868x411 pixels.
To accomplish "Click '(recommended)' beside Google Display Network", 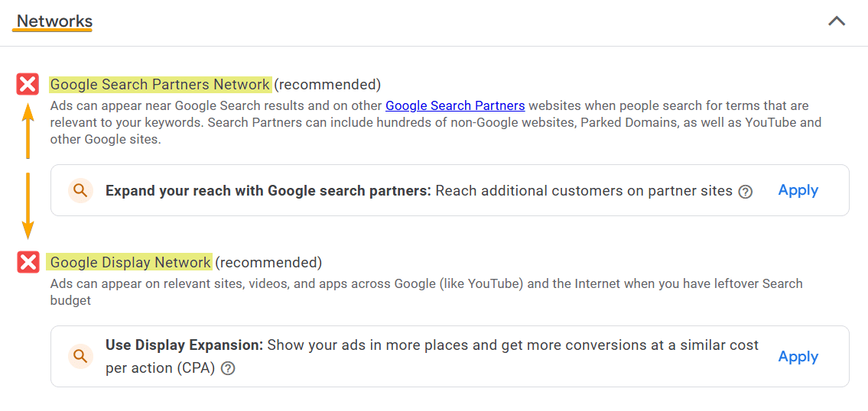I will click(268, 263).
